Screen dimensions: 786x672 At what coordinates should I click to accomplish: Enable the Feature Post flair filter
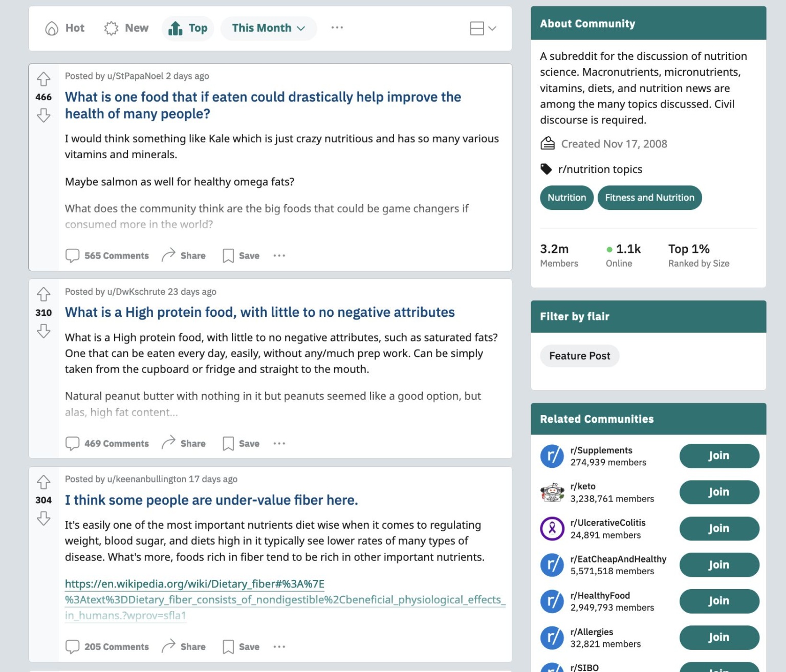coord(579,356)
